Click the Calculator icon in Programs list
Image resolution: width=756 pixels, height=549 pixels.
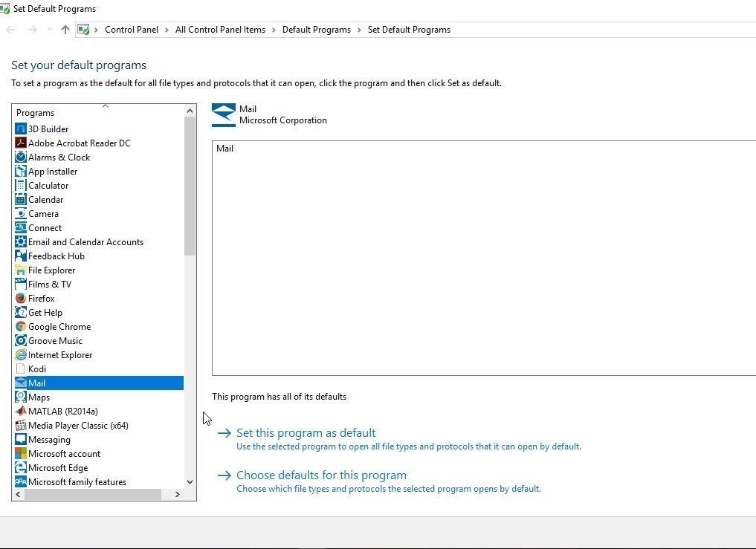coord(20,185)
